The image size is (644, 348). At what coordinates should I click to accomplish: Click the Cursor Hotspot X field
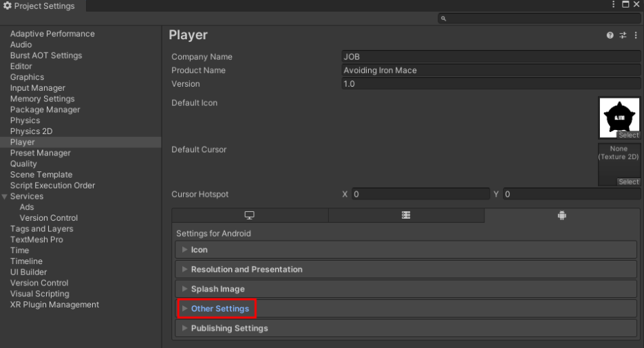coord(420,194)
